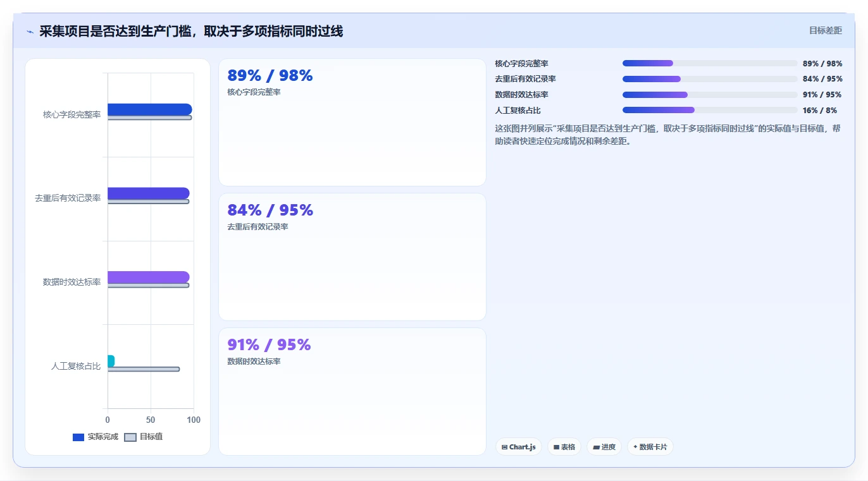Viewport: 868px width, 481px height.
Task: Click the 目标差距 label in the header
Action: pos(826,30)
